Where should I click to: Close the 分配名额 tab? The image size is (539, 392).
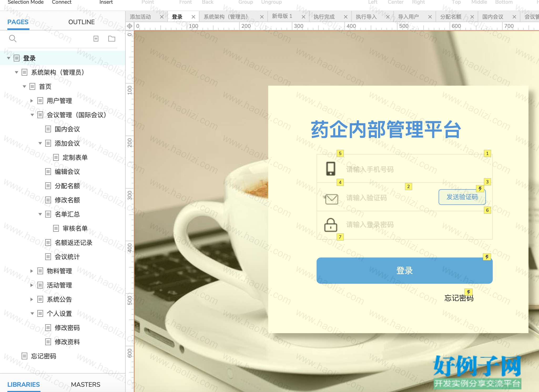coord(472,17)
